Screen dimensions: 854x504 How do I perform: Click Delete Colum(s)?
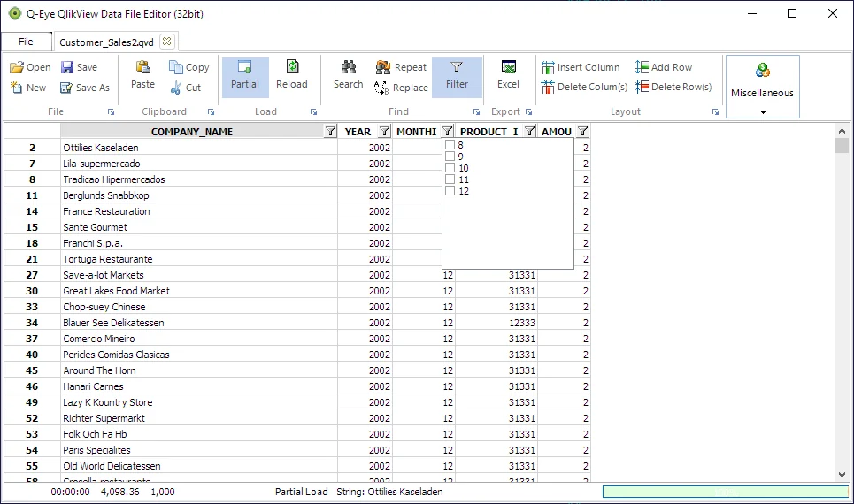(584, 87)
